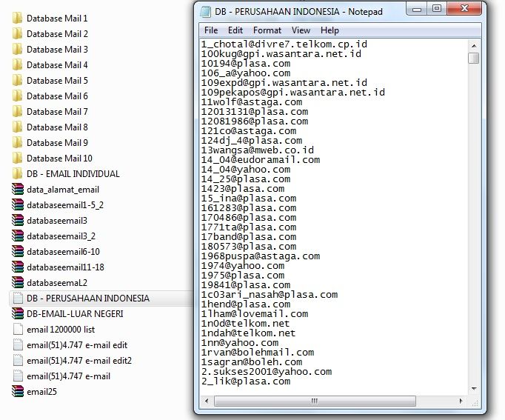
Task: Select the Database Mail 8 folder icon
Action: pos(18,127)
